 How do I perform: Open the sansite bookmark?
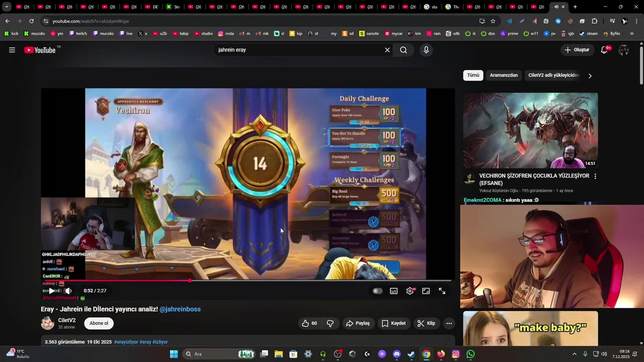click(368, 34)
